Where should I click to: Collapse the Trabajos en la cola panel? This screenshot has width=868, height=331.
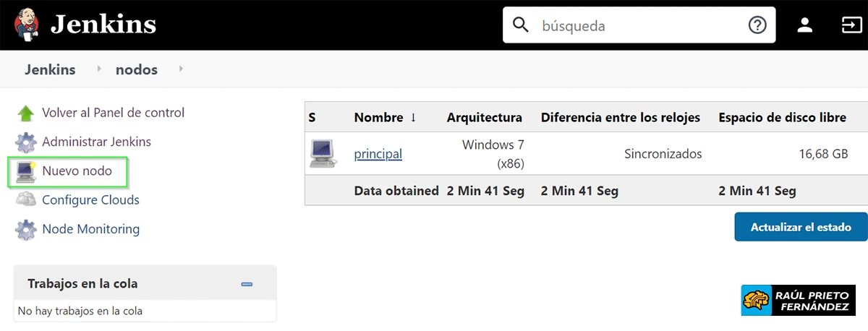(247, 284)
